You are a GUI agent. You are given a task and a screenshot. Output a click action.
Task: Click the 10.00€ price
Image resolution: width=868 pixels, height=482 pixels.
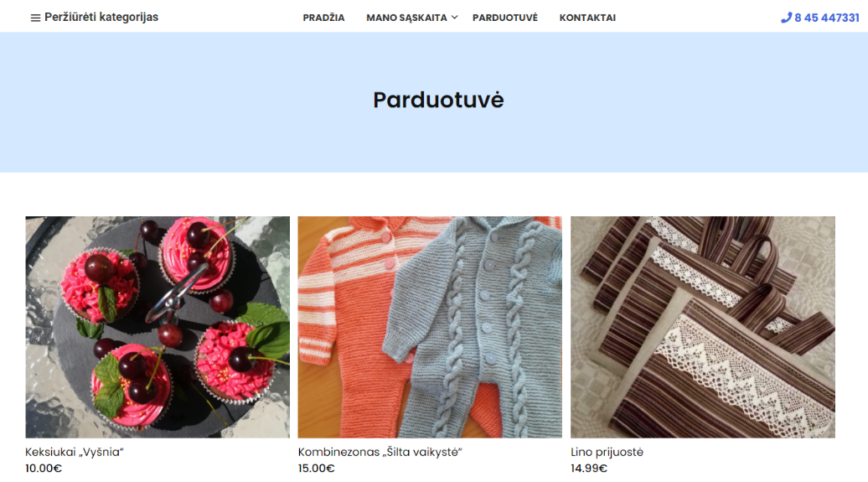pos(44,468)
